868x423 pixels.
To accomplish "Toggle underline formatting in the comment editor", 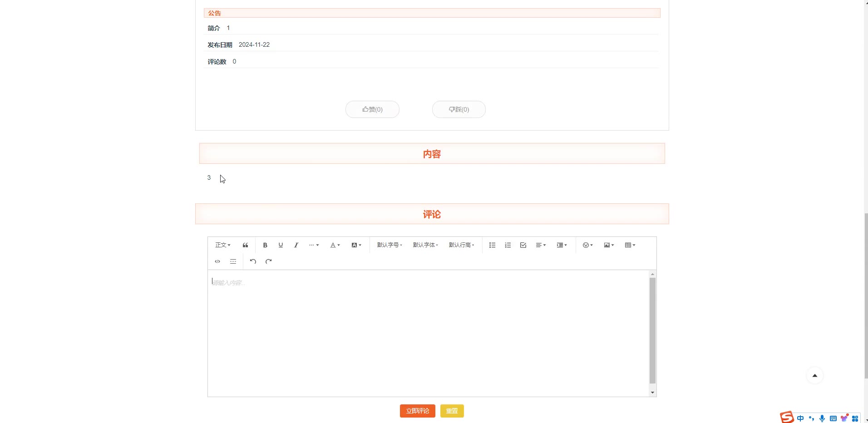I will click(281, 245).
